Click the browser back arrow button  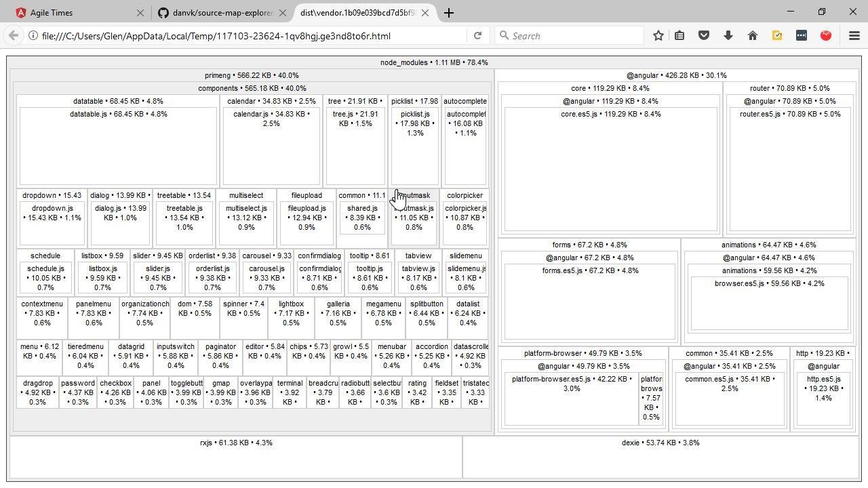[14, 35]
